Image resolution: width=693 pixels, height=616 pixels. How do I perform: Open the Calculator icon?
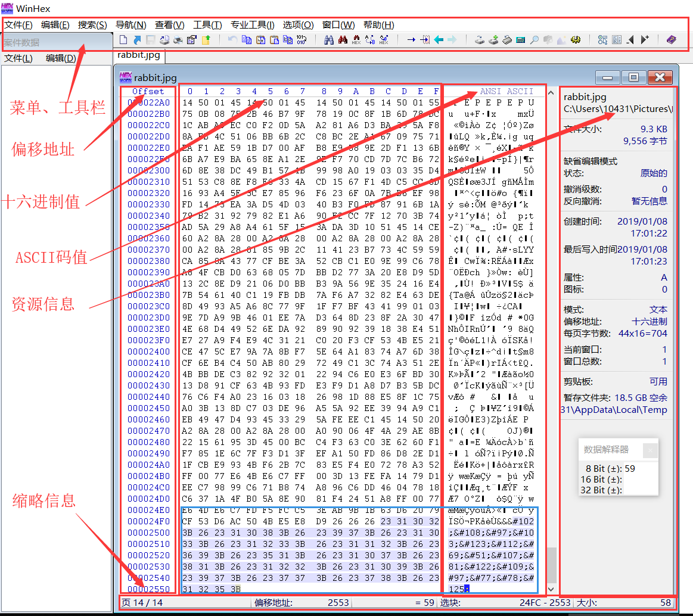point(521,40)
